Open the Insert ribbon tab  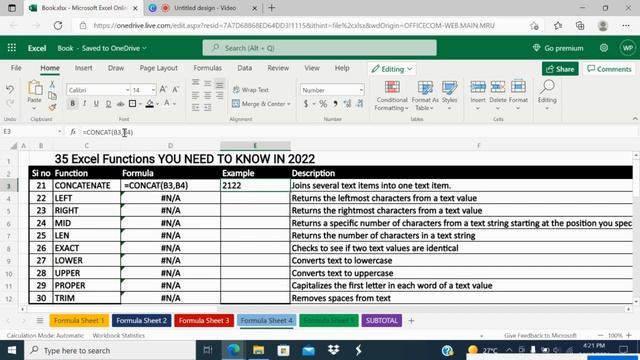[83, 68]
